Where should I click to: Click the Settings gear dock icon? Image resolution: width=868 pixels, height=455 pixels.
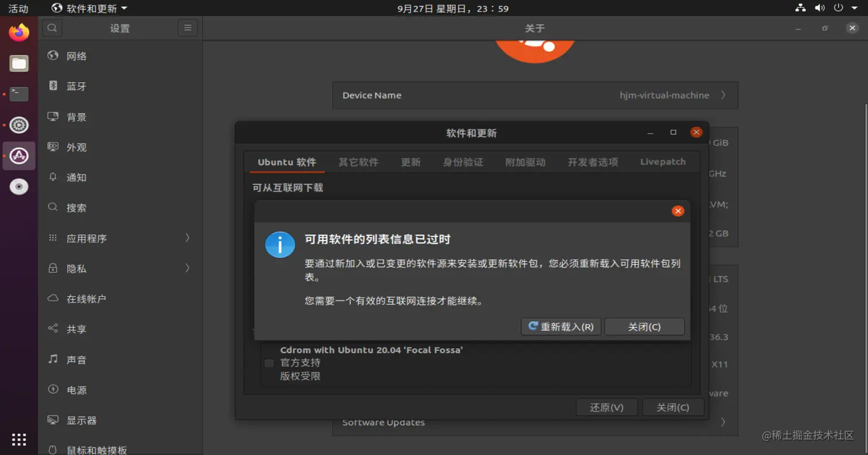click(19, 125)
